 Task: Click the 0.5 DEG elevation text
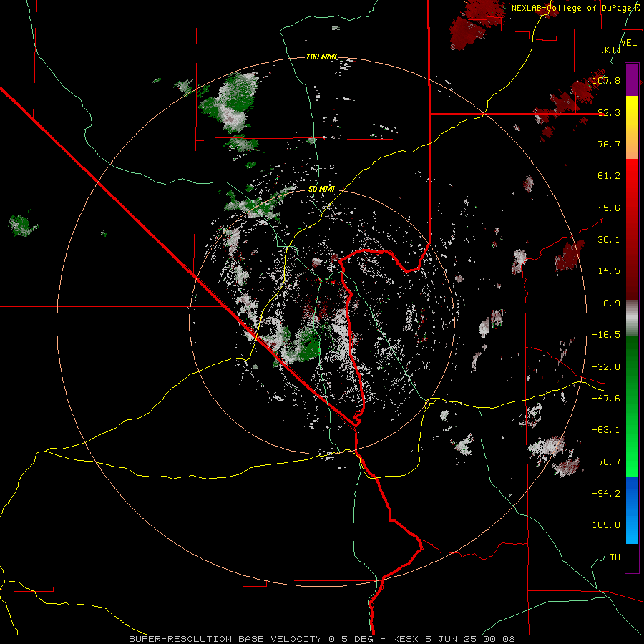point(351,639)
